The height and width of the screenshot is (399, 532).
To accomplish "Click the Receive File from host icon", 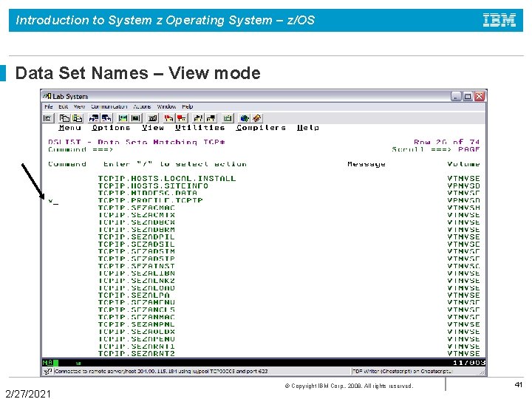I will coord(106,118).
